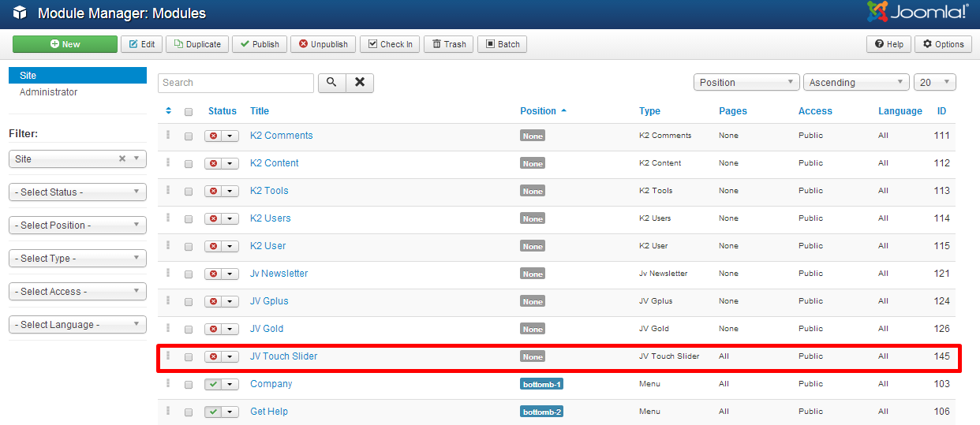Open the JV Touch Slider module link
This screenshot has height=425, width=980.
pyautogui.click(x=283, y=356)
